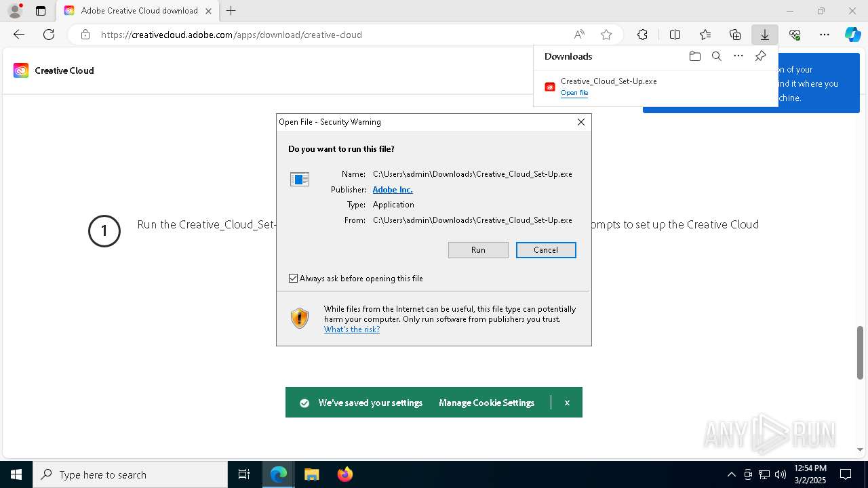Show hidden system tray icons
Viewport: 868px width, 488px height.
[x=731, y=474]
